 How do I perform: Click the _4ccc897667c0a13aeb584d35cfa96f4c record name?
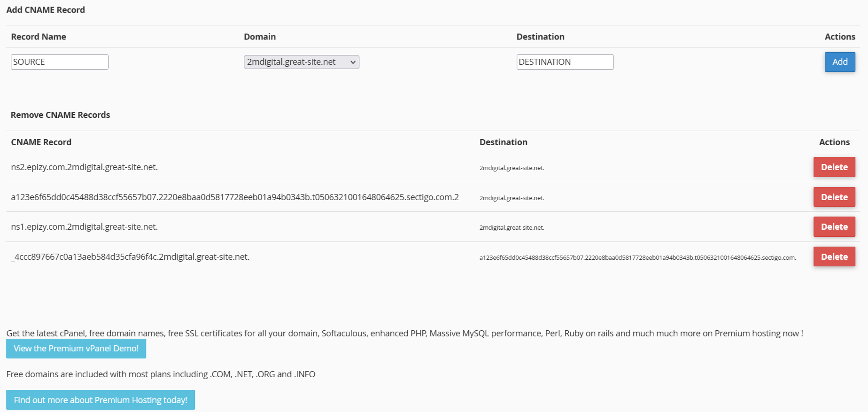[130, 257]
